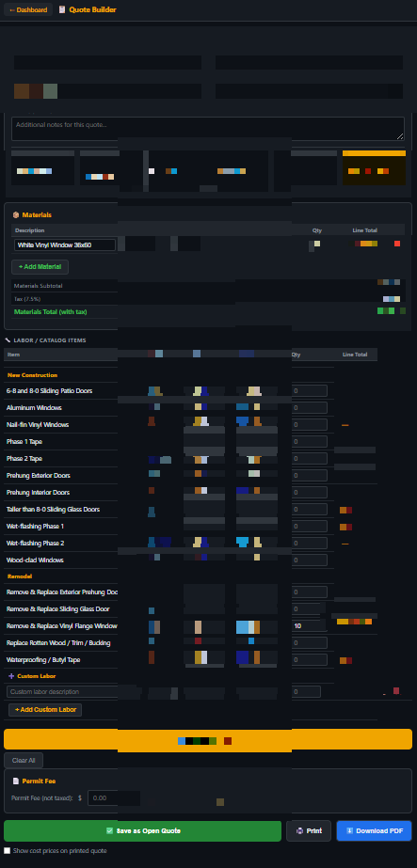The width and height of the screenshot is (417, 868).
Task: Go back to the Dashboard
Action: click(28, 10)
